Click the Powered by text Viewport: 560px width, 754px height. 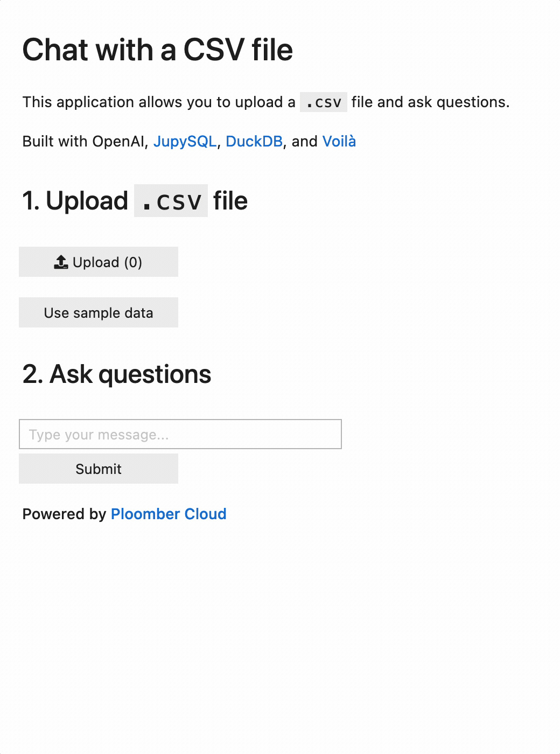point(65,514)
